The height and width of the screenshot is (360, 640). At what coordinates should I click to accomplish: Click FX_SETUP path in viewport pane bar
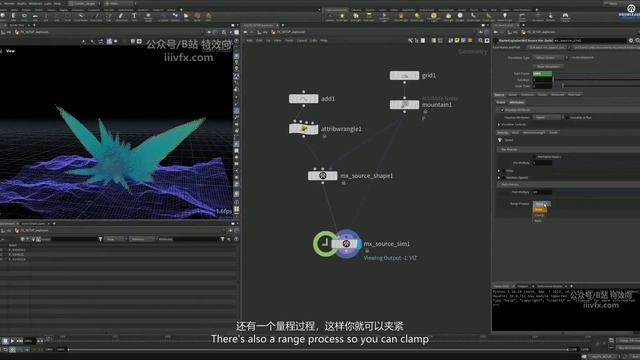click(x=32, y=32)
